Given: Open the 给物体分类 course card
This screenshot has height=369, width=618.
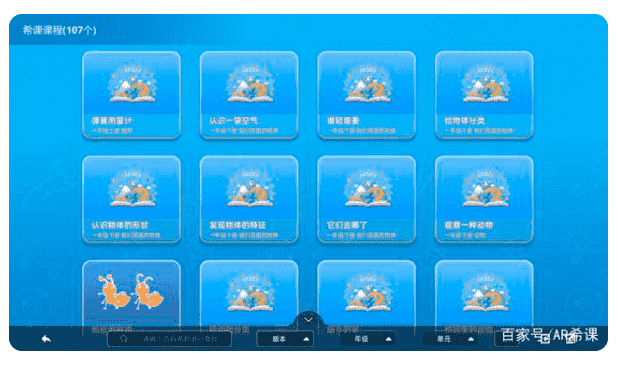Looking at the screenshot, I should tap(484, 95).
